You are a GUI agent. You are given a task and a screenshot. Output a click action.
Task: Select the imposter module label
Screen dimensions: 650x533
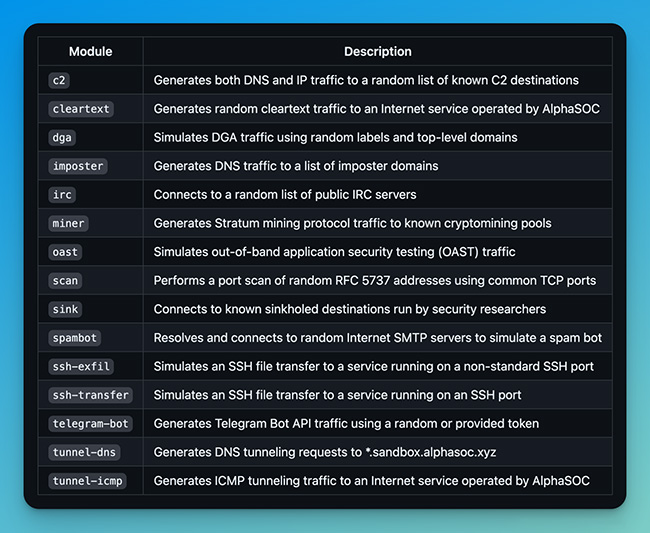(77, 166)
